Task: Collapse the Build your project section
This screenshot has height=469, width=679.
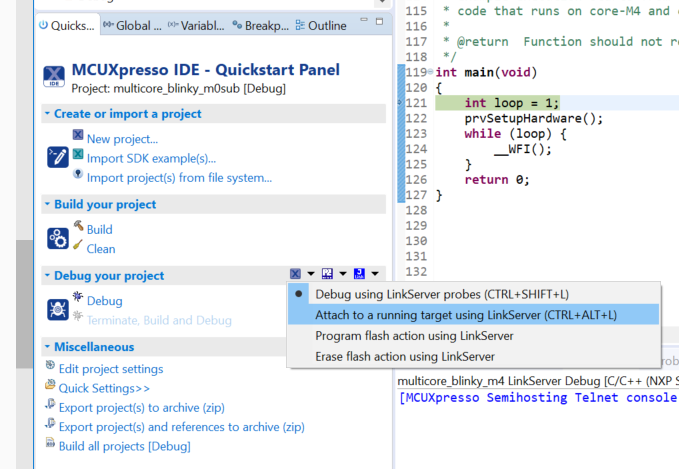Action: click(47, 204)
